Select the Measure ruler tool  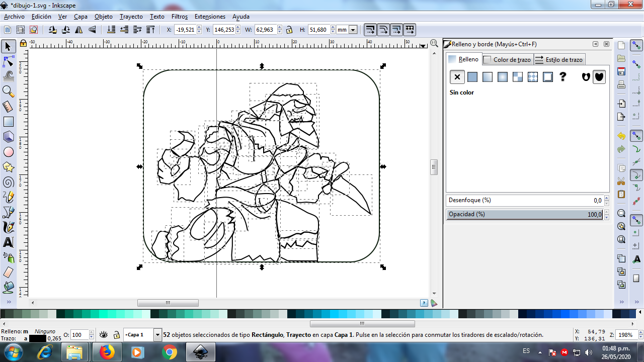(8, 107)
